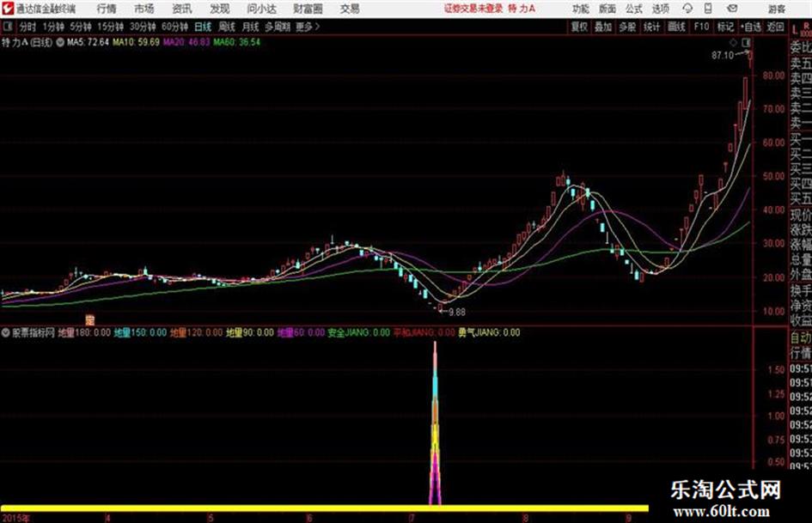Expand the indicator dropdown next to 股票指标网
The image size is (812, 523).
click(x=5, y=333)
